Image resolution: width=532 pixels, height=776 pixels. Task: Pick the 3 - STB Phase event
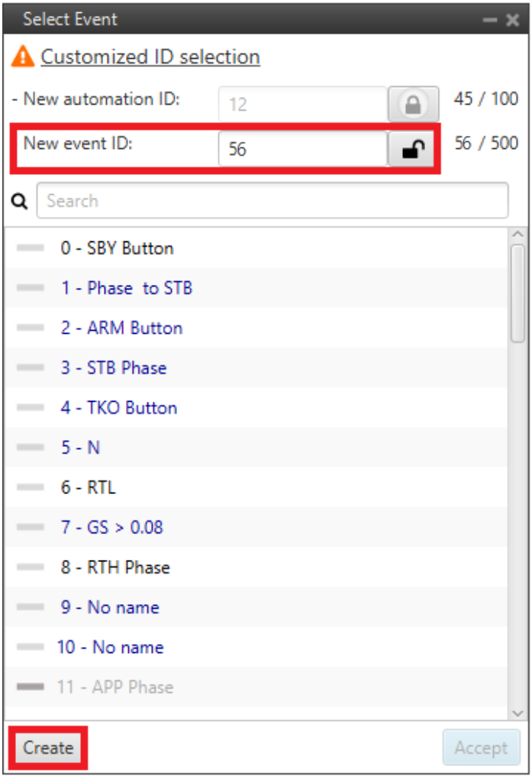coord(113,367)
